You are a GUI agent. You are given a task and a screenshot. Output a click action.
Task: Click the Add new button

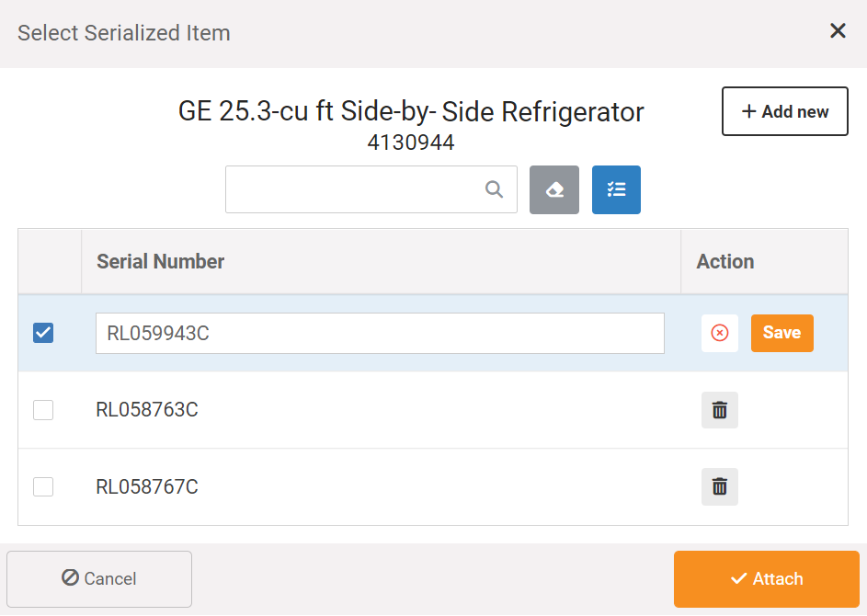click(x=784, y=111)
